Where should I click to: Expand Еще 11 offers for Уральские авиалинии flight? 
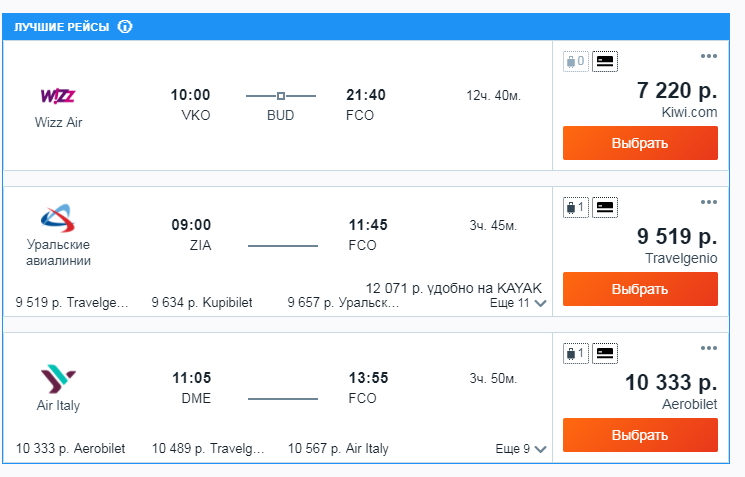point(518,303)
